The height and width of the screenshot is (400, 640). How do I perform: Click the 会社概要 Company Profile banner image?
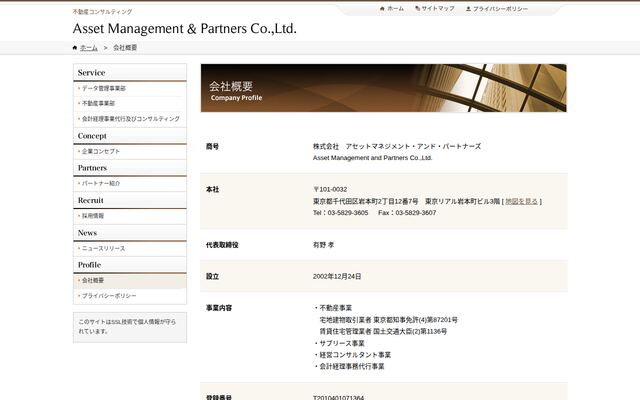point(383,88)
